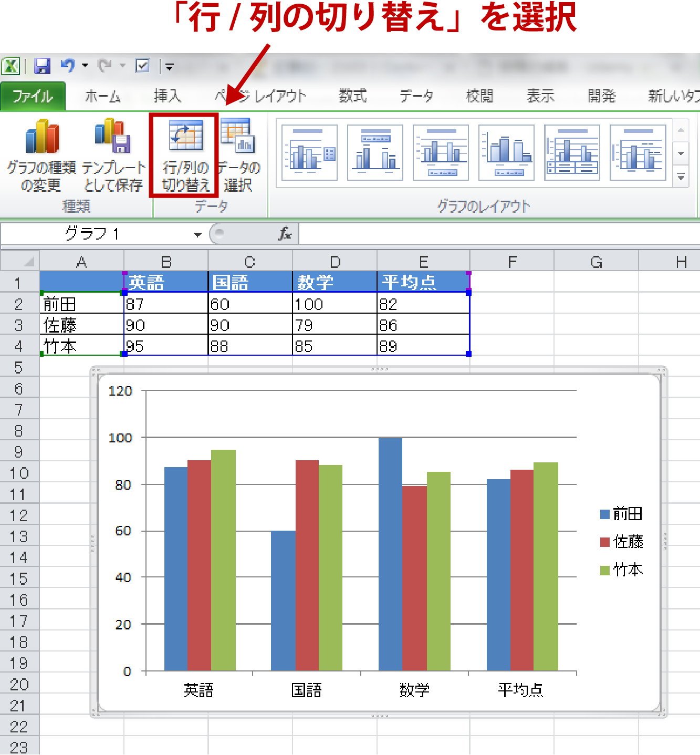Switch to the 表示 tab
Image resolution: width=700 pixels, height=755 pixels.
(x=540, y=97)
